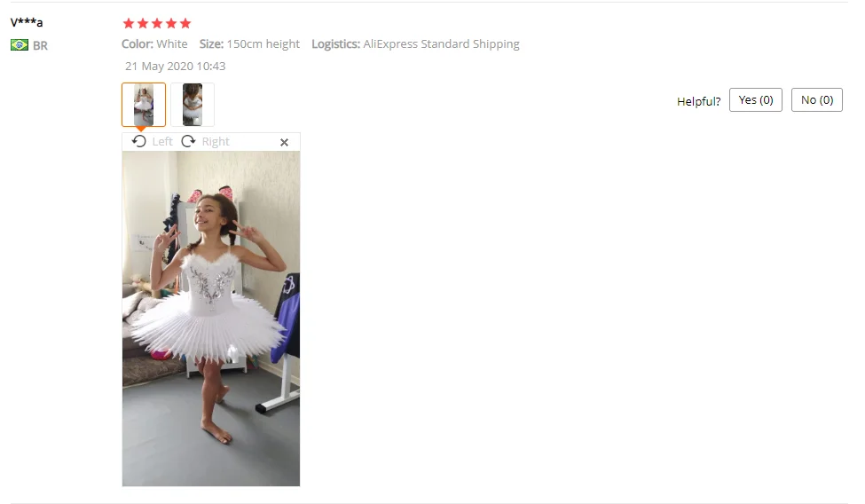
Task: Click the reviewer name V***a
Action: (x=27, y=23)
